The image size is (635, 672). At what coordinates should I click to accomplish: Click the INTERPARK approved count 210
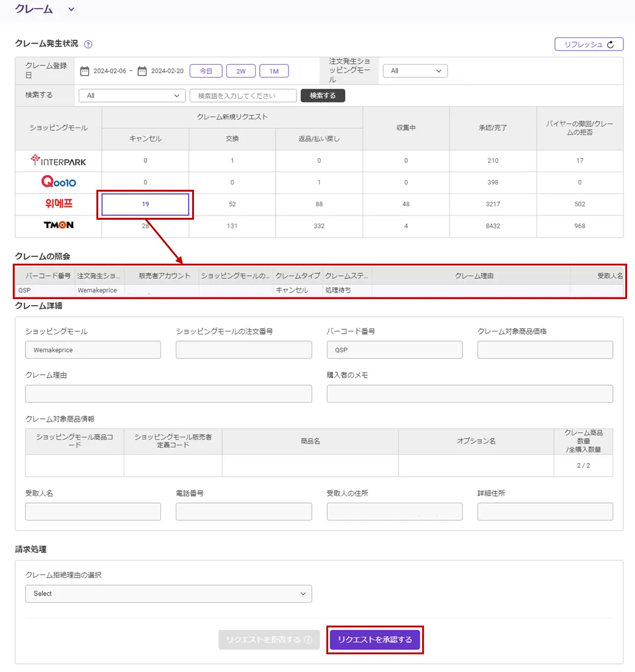(493, 161)
